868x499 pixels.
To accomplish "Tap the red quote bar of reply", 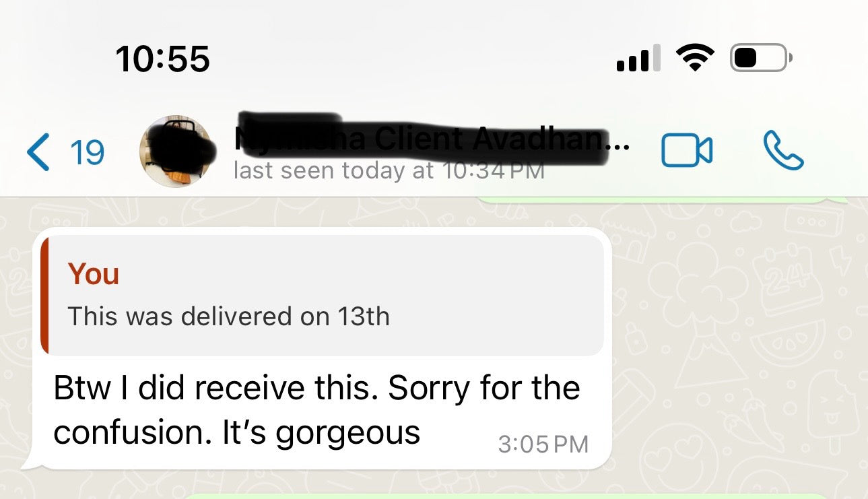I will [44, 295].
